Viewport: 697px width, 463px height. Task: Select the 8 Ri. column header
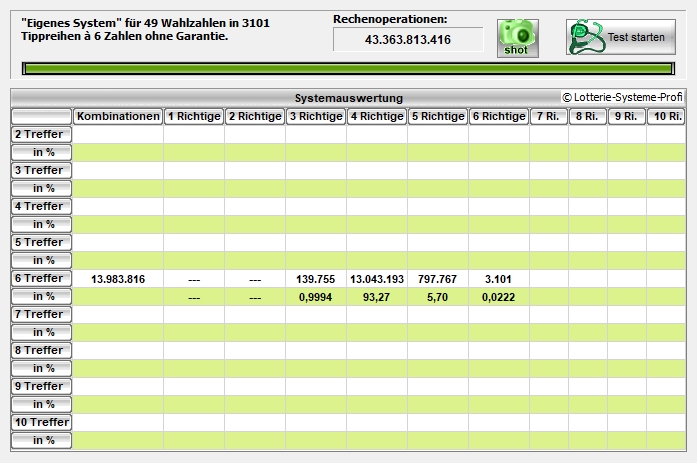point(588,116)
